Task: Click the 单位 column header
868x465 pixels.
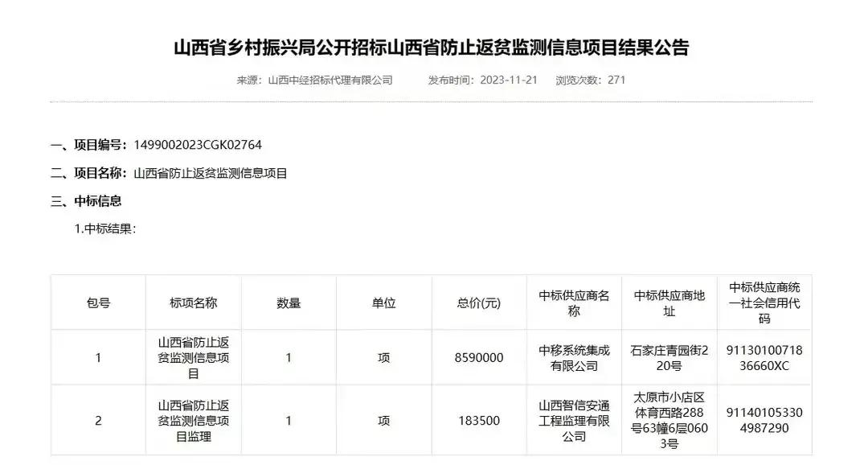Action: [383, 303]
